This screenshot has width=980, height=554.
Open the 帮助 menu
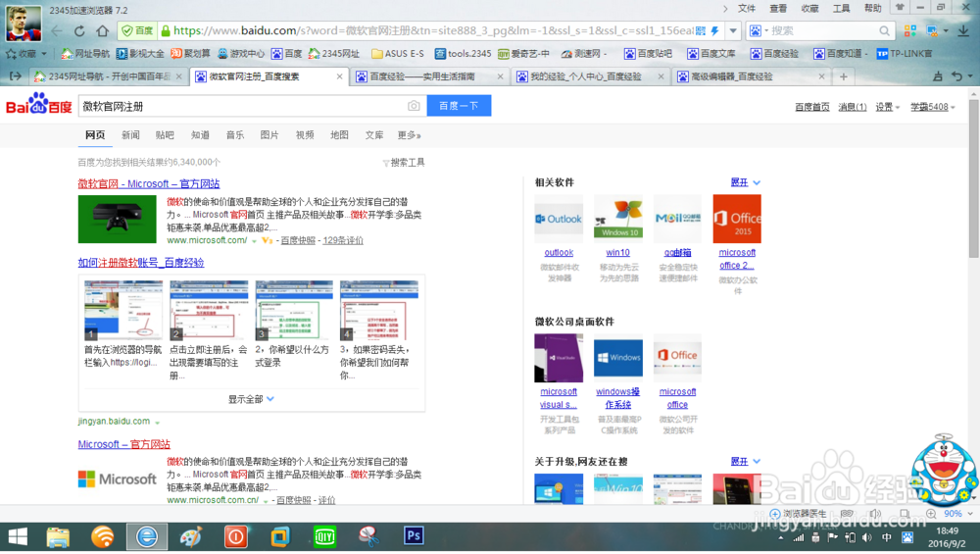point(872,8)
